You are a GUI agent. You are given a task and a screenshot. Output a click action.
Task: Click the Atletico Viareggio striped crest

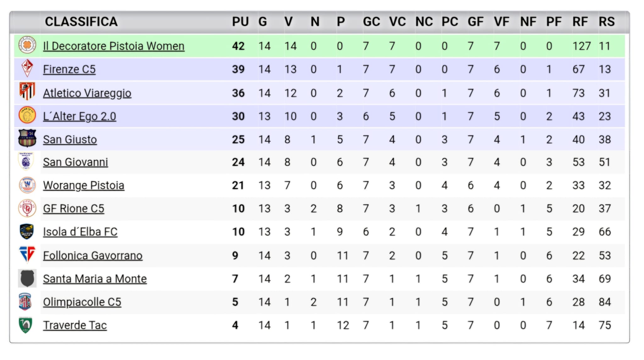tap(27, 91)
